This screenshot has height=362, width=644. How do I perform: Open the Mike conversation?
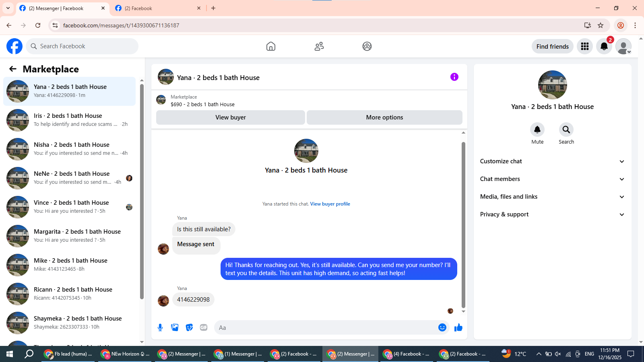[x=70, y=265]
